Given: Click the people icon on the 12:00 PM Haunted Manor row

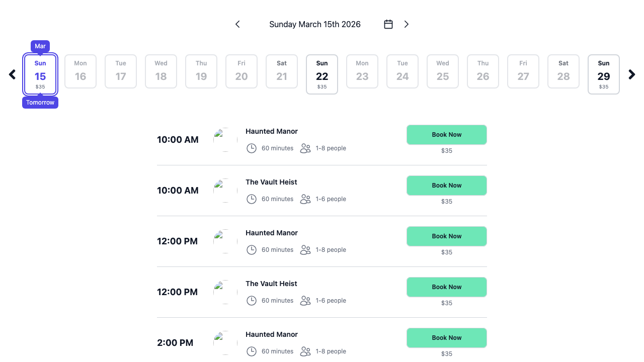Looking at the screenshot, I should [305, 250].
